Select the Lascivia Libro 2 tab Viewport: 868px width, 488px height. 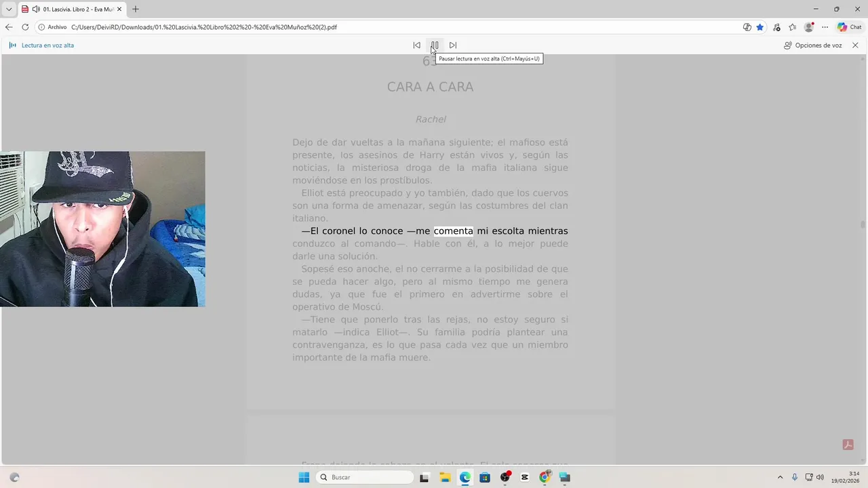(x=72, y=9)
